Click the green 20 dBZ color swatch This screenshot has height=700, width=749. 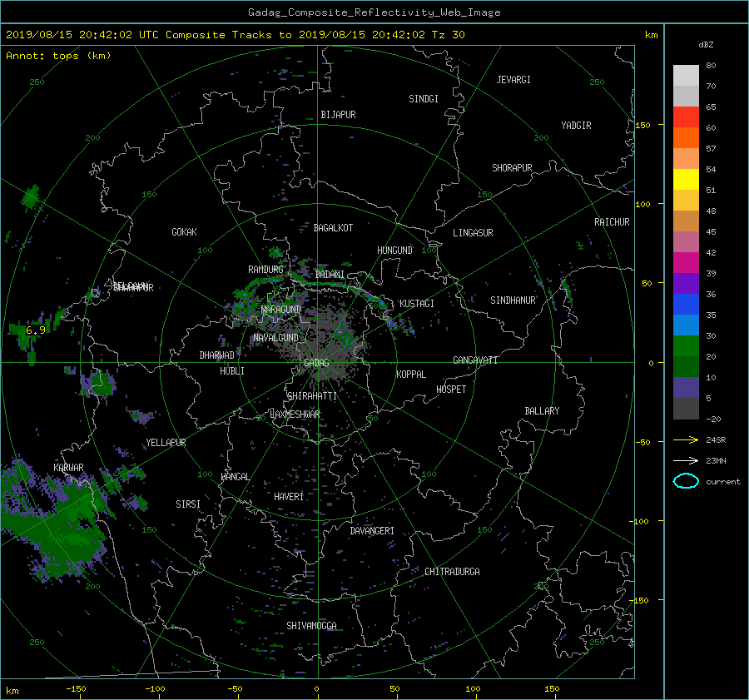[686, 346]
